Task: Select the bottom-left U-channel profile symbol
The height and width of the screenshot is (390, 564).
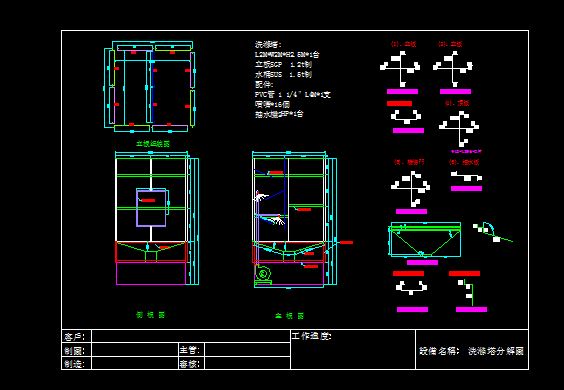Action: coord(411,288)
